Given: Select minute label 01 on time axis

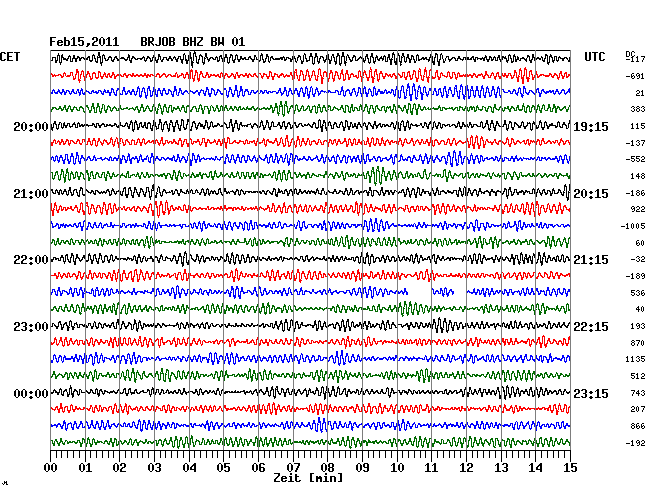Looking at the screenshot, I should (x=85, y=468).
